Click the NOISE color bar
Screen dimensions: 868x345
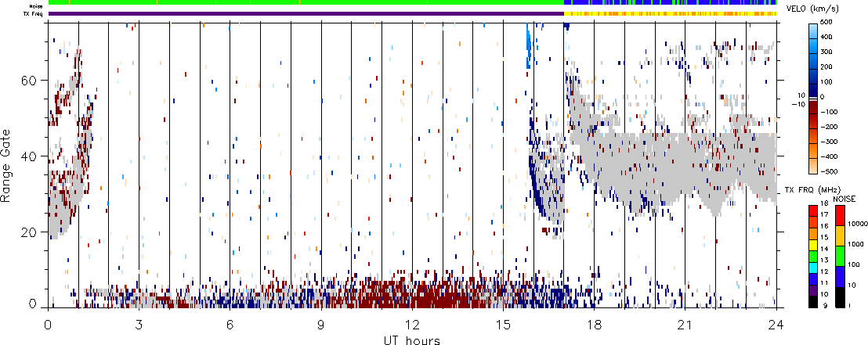click(x=839, y=256)
